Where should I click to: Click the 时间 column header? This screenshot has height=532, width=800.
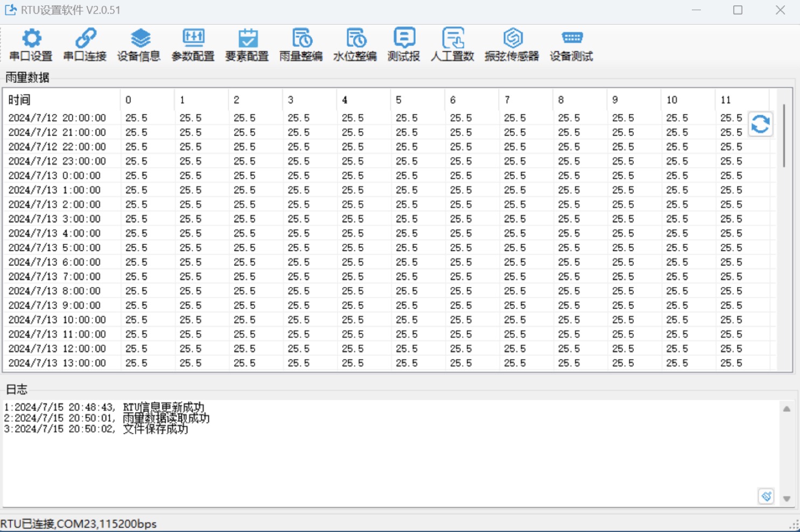point(61,100)
